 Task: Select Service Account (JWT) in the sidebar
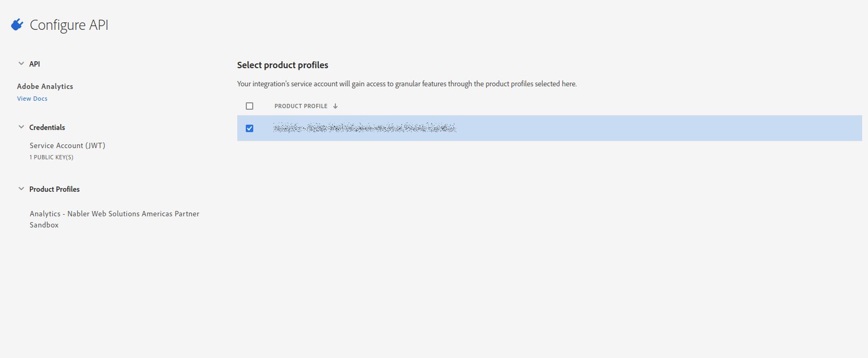coord(67,145)
